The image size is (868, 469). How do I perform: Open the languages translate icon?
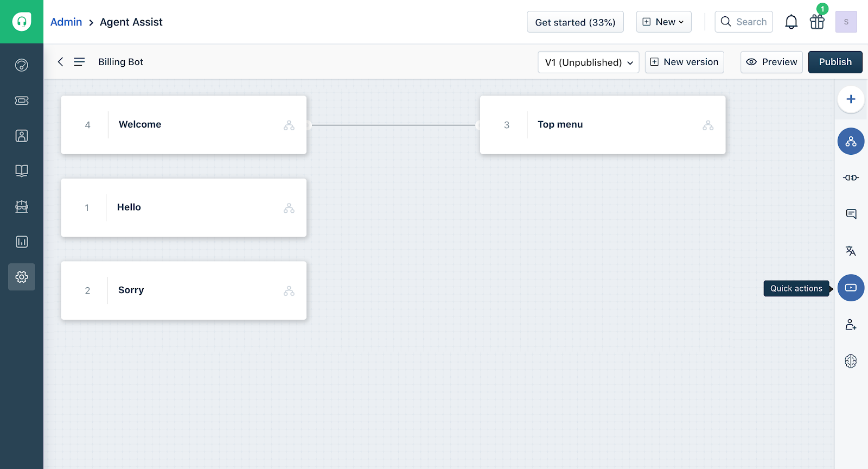pos(851,251)
